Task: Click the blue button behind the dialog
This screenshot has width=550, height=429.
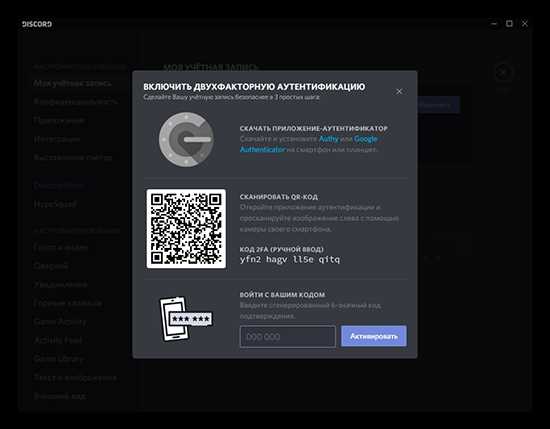Action: (x=438, y=105)
